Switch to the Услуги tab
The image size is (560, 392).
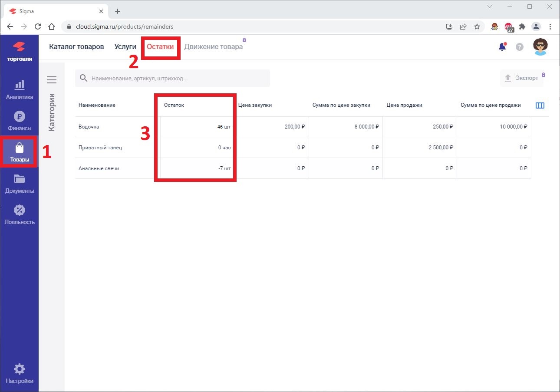(x=125, y=47)
